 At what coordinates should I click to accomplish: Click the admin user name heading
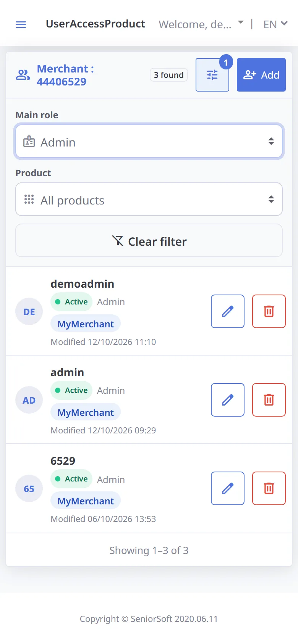coord(67,372)
